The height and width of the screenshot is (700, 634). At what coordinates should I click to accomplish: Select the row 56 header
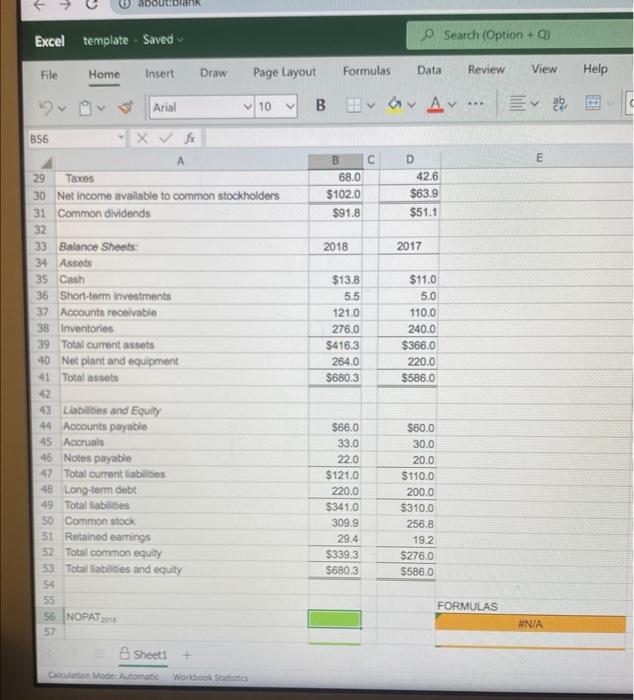(48, 617)
